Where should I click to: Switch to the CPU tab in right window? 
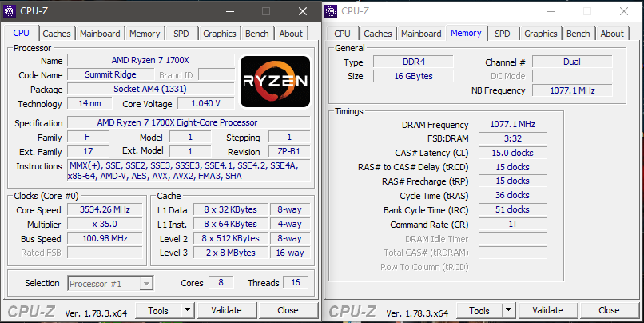click(342, 34)
